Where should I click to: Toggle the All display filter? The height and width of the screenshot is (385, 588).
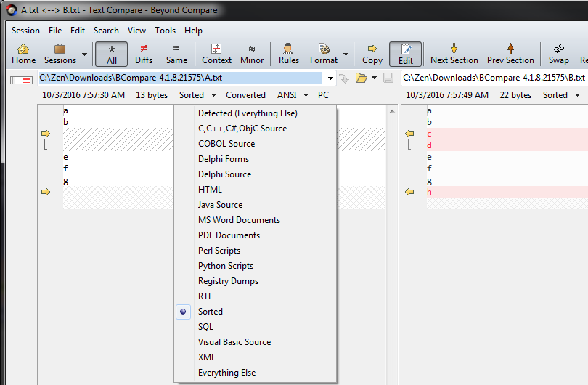coord(111,54)
